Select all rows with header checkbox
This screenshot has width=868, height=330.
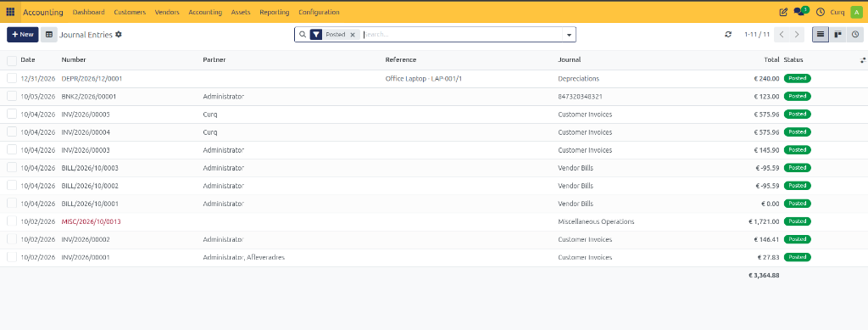tap(12, 60)
